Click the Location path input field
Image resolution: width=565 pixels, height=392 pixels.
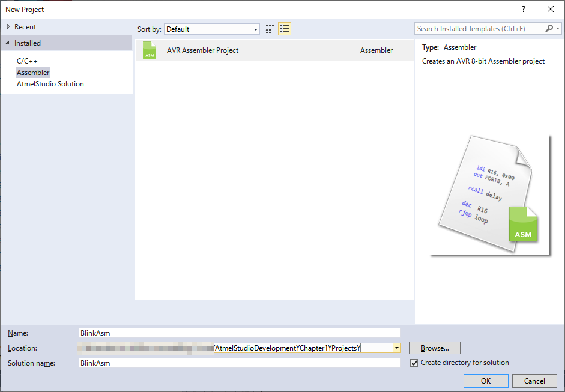pyautogui.click(x=235, y=348)
